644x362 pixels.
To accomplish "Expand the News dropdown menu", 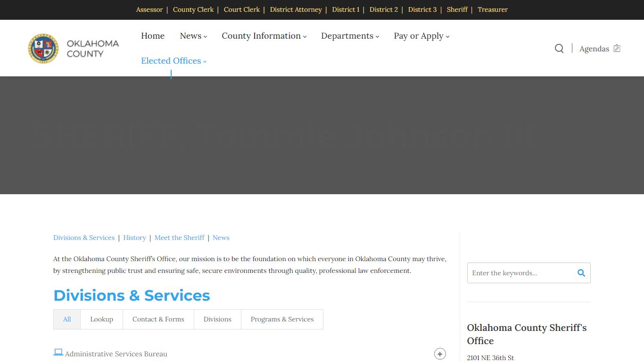I will click(x=193, y=36).
